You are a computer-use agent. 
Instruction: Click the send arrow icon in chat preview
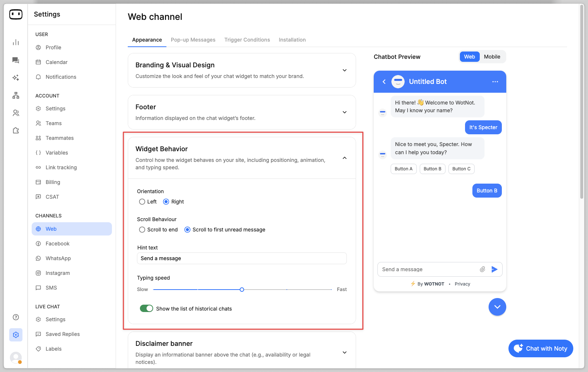(494, 269)
